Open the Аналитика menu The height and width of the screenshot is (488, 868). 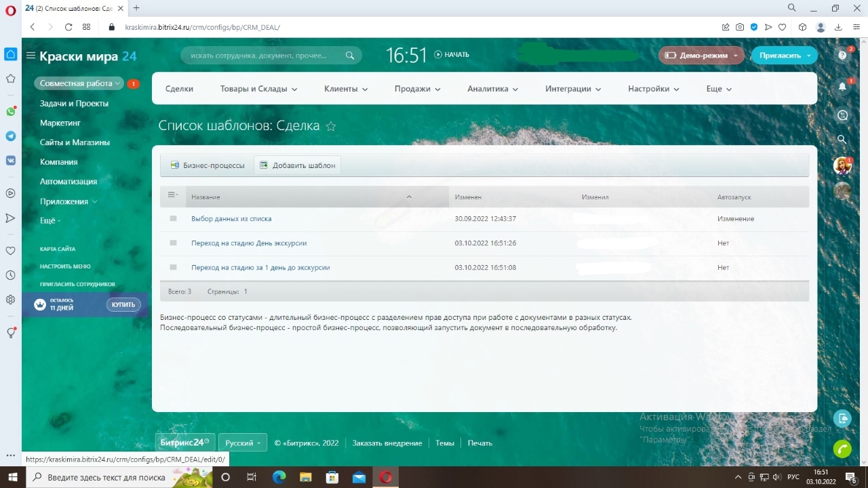click(x=492, y=89)
